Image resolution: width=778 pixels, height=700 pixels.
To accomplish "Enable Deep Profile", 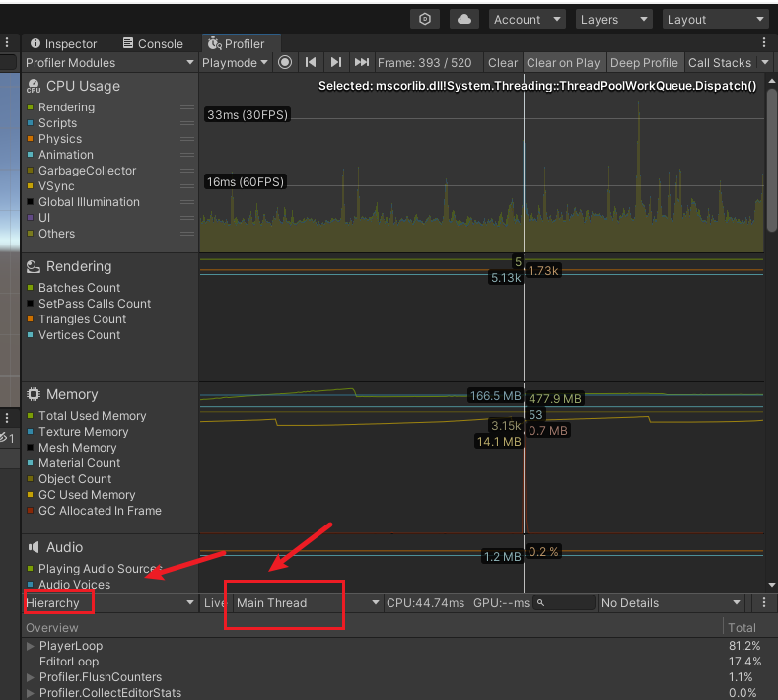I will (644, 62).
